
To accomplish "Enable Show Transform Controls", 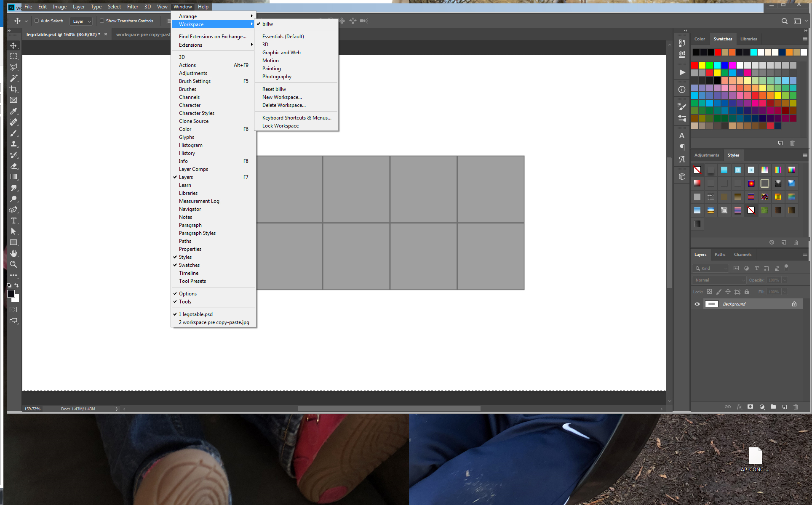I will tap(102, 21).
